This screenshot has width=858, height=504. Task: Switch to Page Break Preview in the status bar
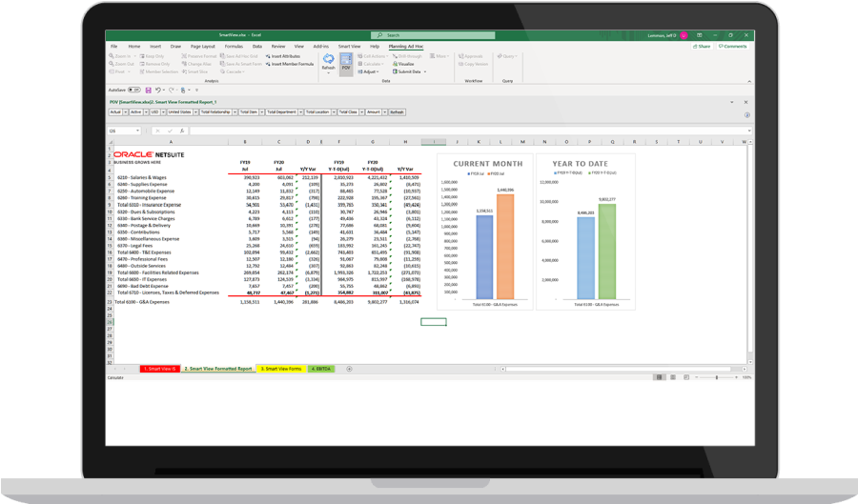[686, 377]
